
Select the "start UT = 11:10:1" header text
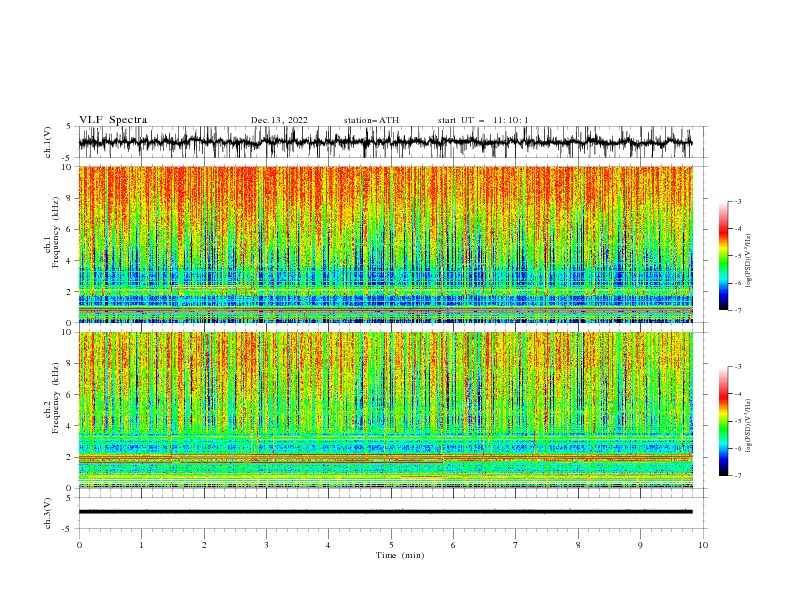[x=483, y=120]
